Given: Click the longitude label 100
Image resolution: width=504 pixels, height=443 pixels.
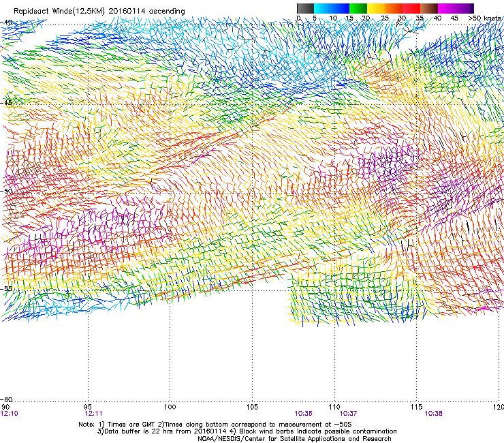Looking at the screenshot, I should (x=170, y=407).
